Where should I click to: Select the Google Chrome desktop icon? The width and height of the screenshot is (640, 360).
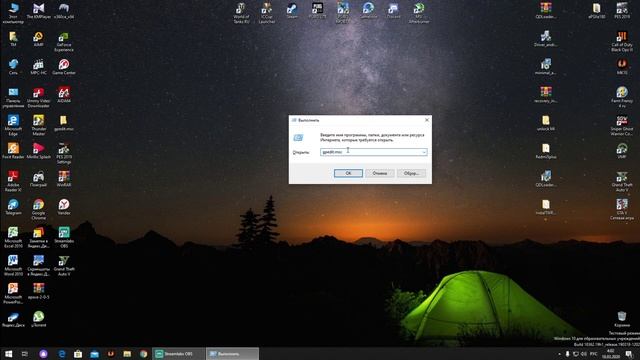tap(38, 209)
